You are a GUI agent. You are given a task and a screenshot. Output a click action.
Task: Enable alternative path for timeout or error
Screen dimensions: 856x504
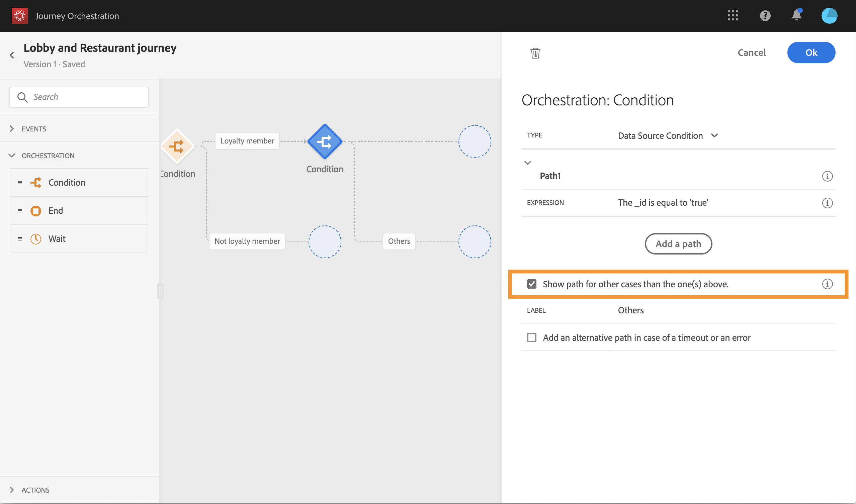click(531, 337)
